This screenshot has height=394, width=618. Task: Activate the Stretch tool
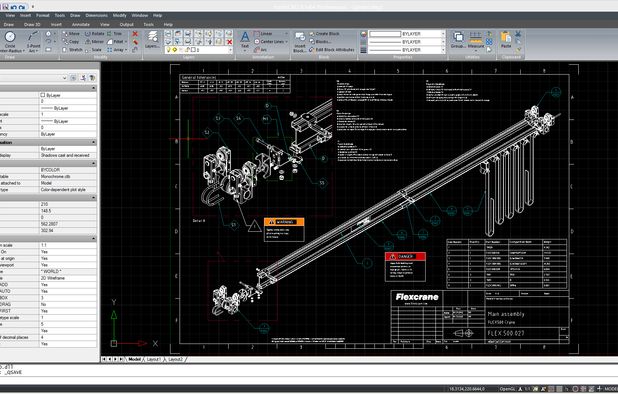[73, 50]
